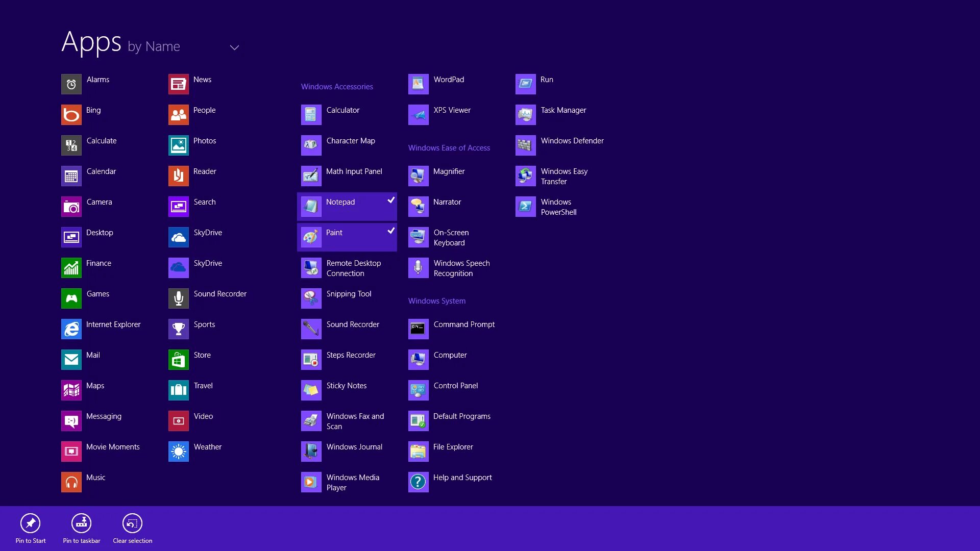
Task: Open the Snipping Tool icon
Action: 311,298
